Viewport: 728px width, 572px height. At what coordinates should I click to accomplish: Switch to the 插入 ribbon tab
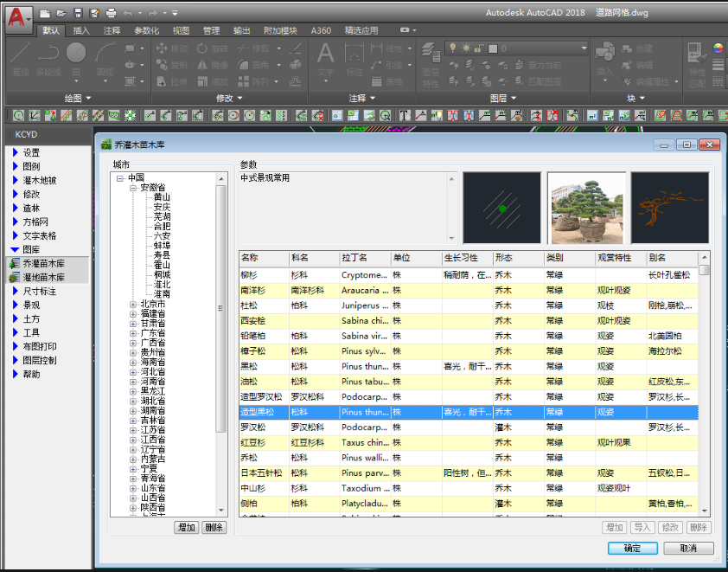81,30
